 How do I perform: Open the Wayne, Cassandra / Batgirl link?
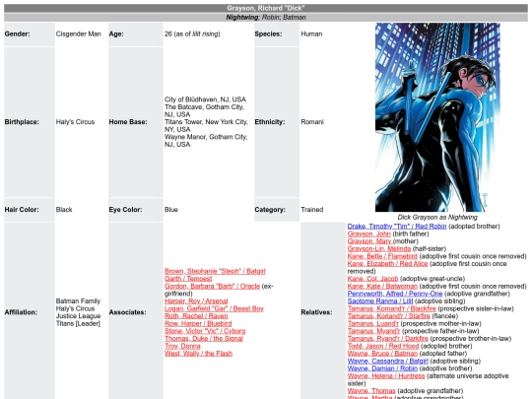click(388, 361)
